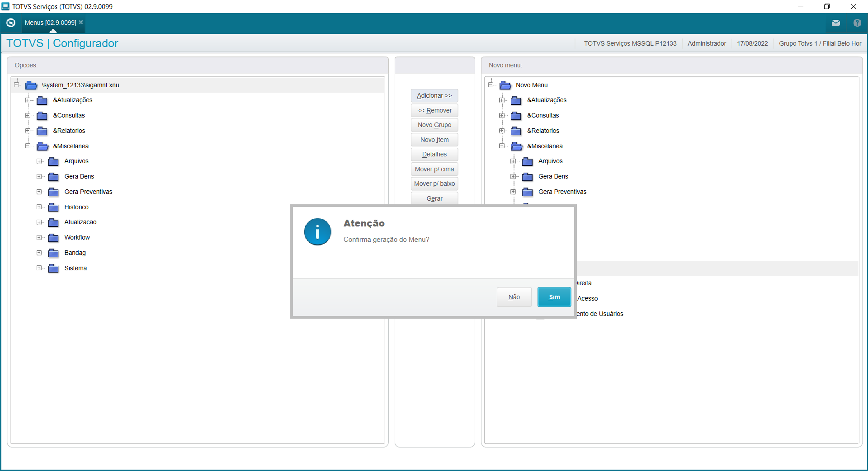Image resolution: width=868 pixels, height=471 pixels.
Task: Close the Menus [02.9.0099] tab
Action: [x=81, y=22]
